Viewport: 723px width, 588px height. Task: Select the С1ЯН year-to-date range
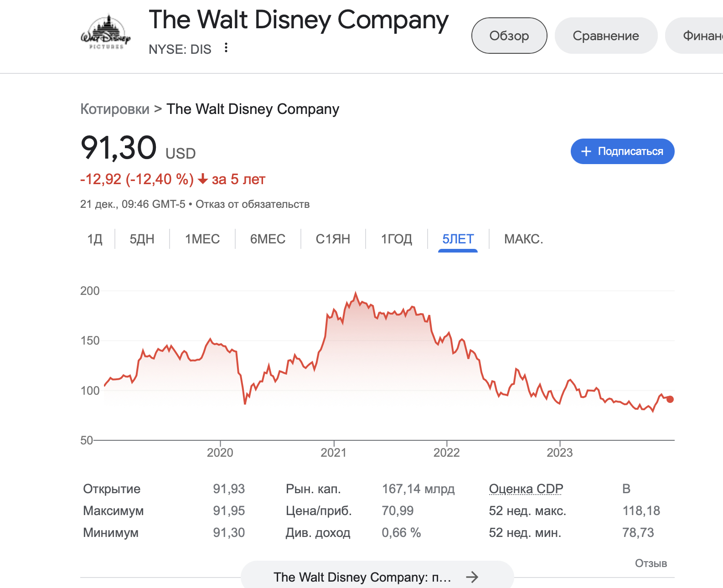[x=333, y=239]
